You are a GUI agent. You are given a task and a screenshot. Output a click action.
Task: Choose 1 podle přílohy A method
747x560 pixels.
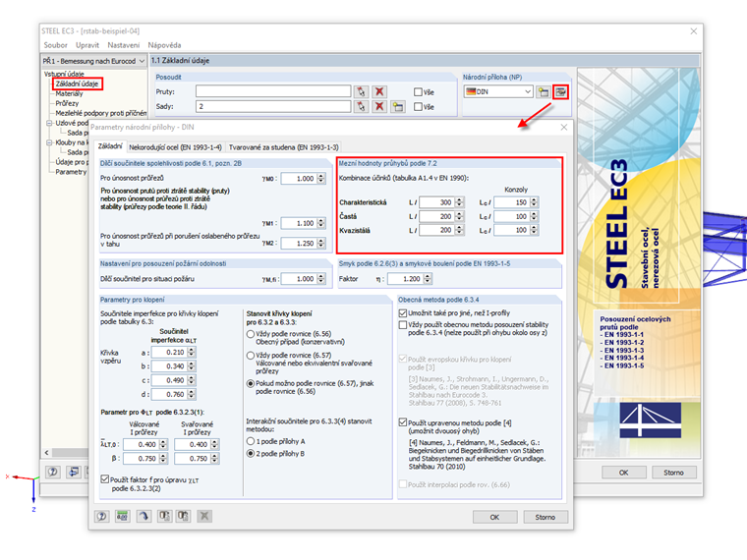click(x=250, y=441)
